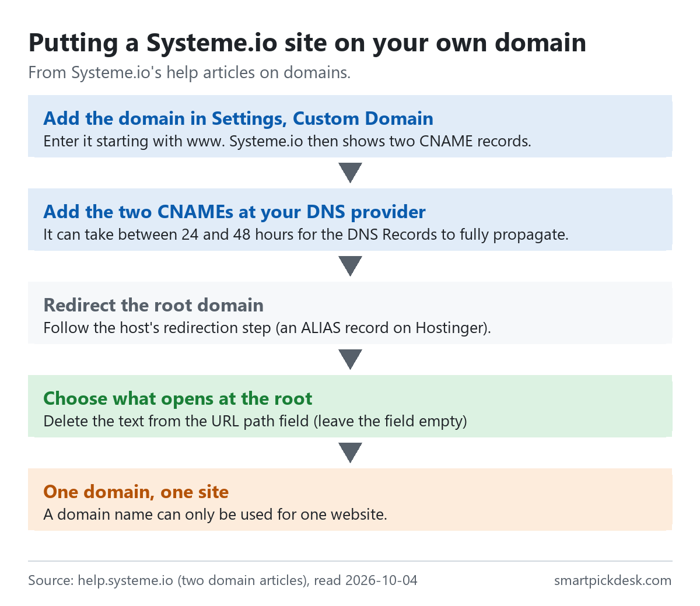Click the smartpickdesk.com credit
Viewport: 700px width, 606px height.
[612, 580]
